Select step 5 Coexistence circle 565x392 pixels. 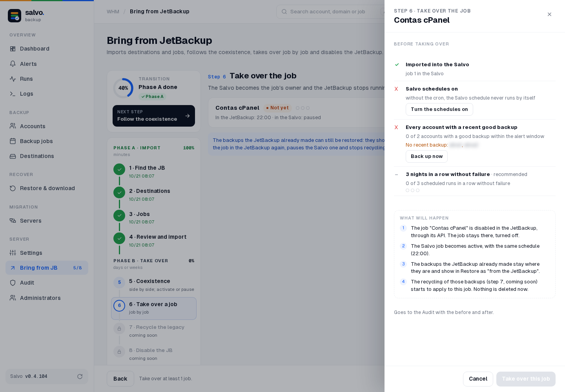coord(119,282)
